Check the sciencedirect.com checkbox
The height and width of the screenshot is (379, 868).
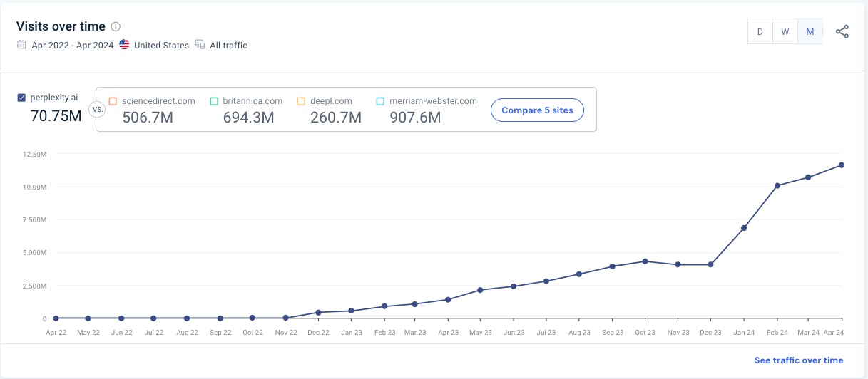(113, 101)
